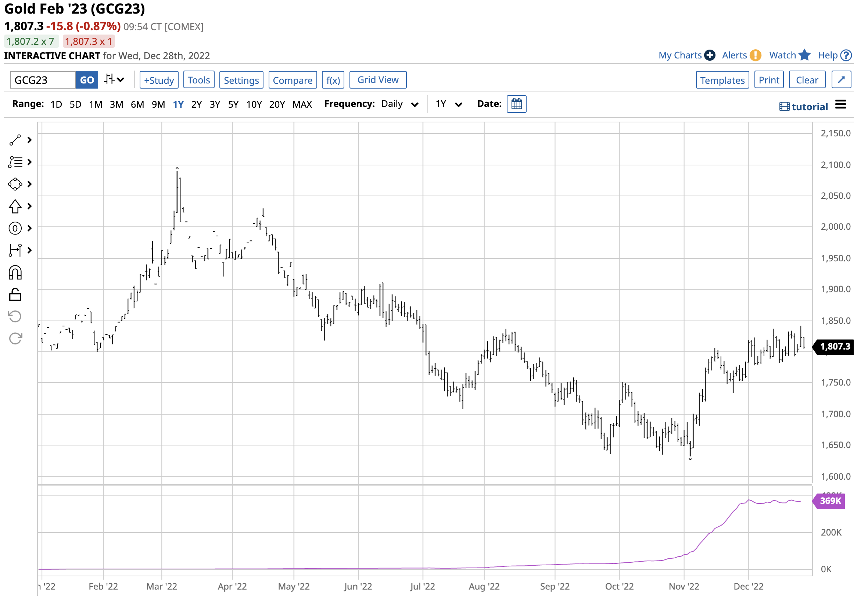Open the date calendar picker icon
868x605 pixels.
tap(517, 104)
